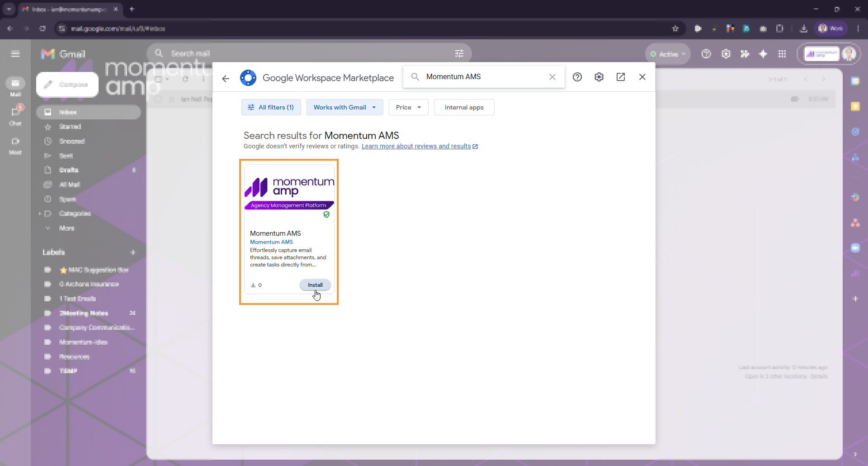
Task: Open the Inbox folder
Action: click(x=88, y=112)
